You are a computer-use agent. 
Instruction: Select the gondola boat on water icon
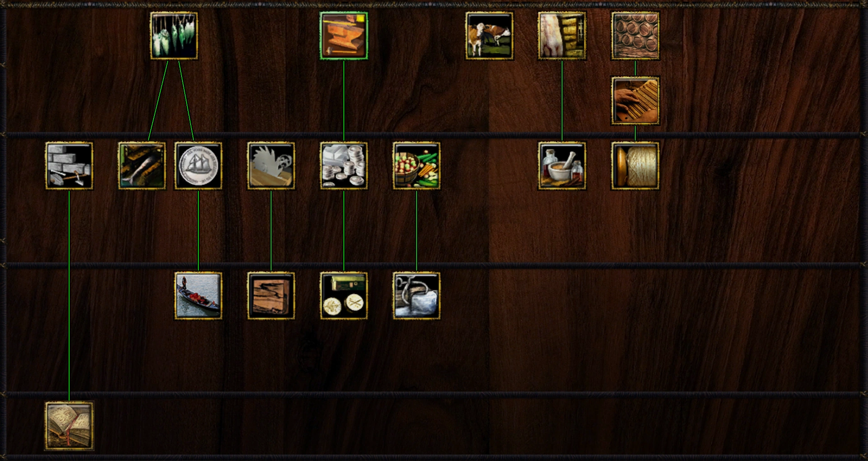tap(198, 296)
